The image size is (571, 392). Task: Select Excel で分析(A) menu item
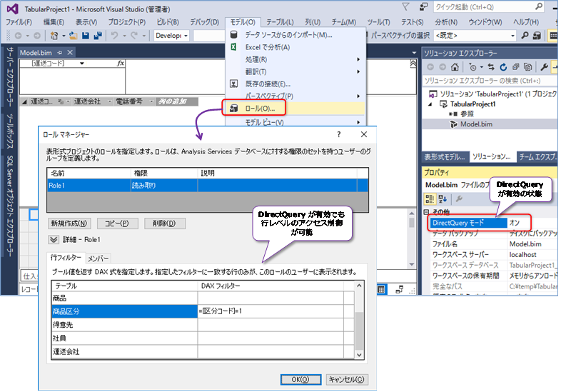point(295,47)
